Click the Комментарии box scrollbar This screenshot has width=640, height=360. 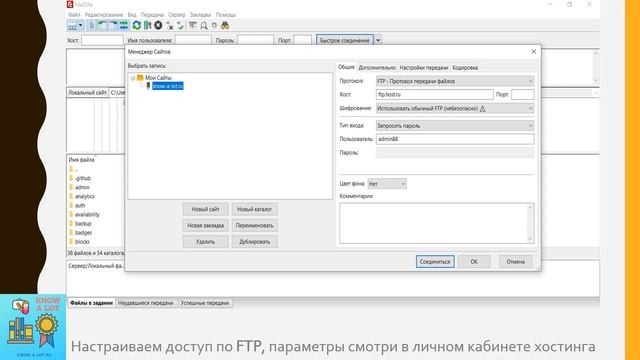(x=530, y=223)
